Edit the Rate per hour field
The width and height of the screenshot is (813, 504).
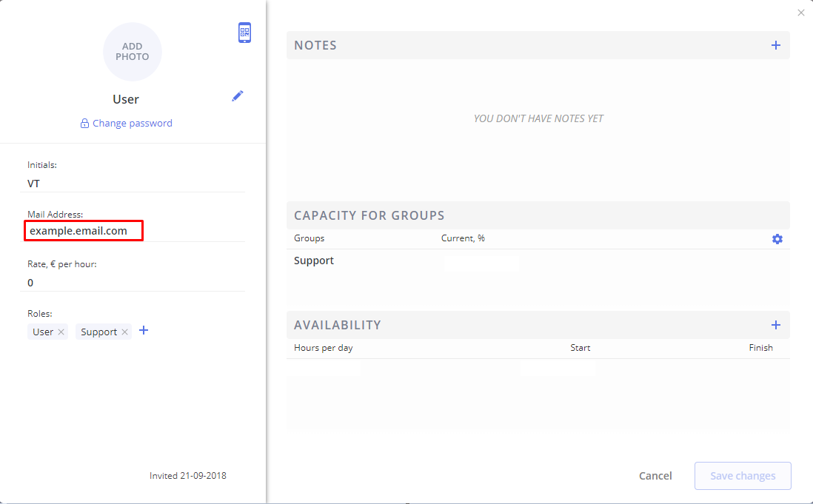pos(133,282)
